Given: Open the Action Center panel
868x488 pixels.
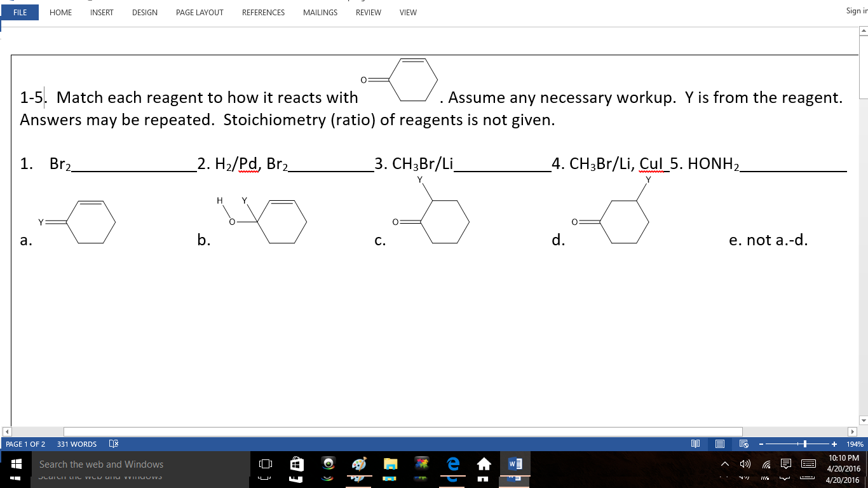Looking at the screenshot, I should (786, 464).
